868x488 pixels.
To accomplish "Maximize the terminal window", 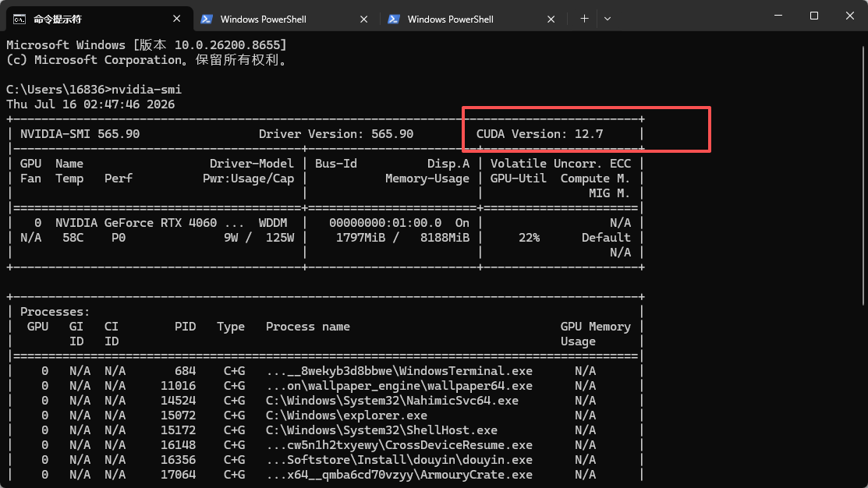I will coord(813,16).
